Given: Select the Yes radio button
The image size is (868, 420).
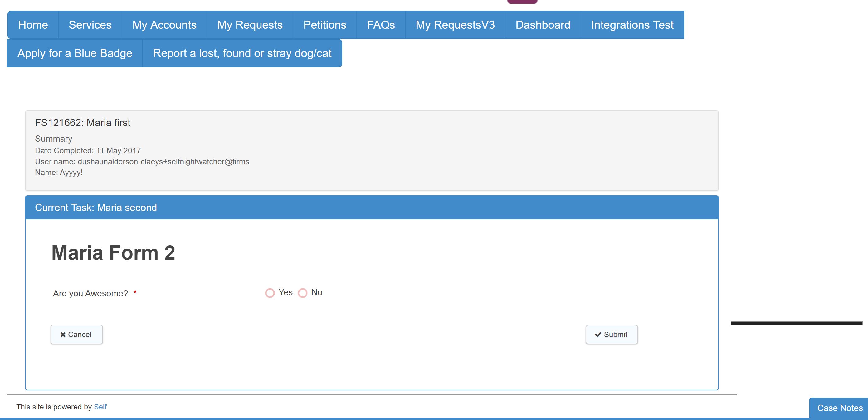Looking at the screenshot, I should [270, 293].
